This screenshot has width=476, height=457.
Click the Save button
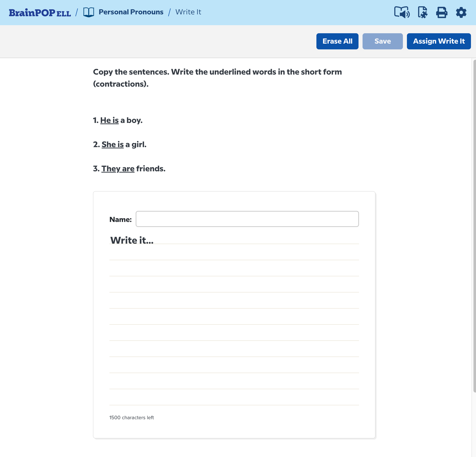coord(382,41)
